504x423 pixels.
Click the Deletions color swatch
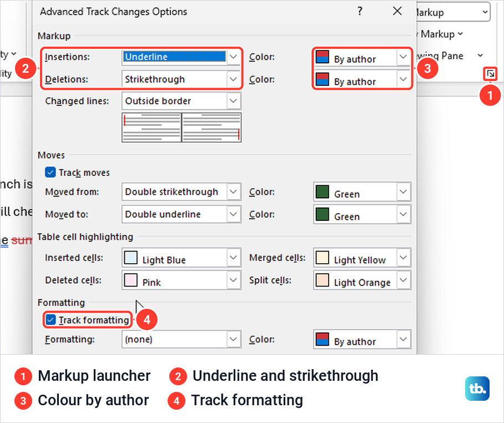coord(322,79)
